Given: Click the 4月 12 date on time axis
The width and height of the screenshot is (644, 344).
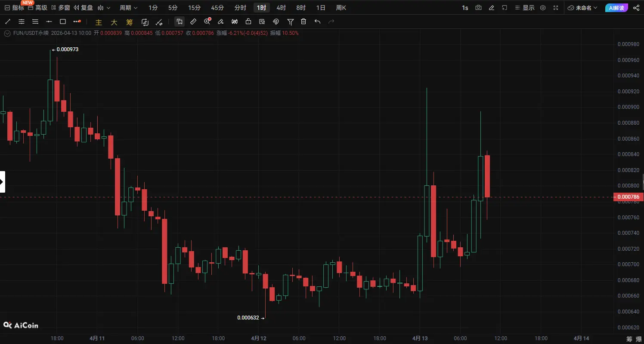Looking at the screenshot, I should click(x=259, y=338).
